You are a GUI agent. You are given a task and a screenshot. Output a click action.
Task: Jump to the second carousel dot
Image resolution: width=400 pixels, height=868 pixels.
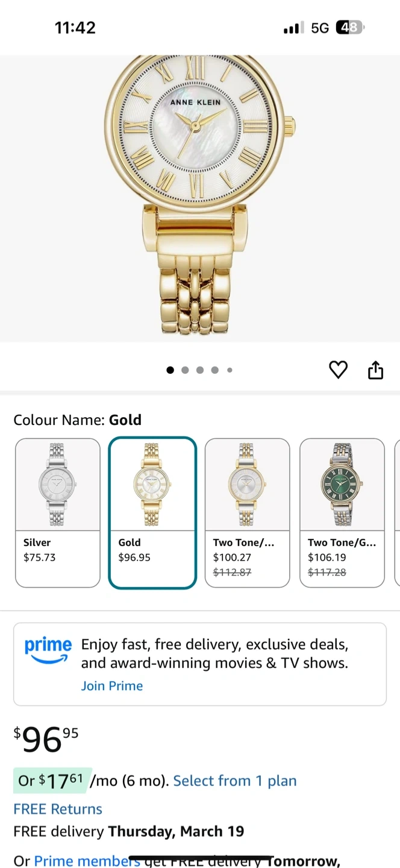coord(185,370)
